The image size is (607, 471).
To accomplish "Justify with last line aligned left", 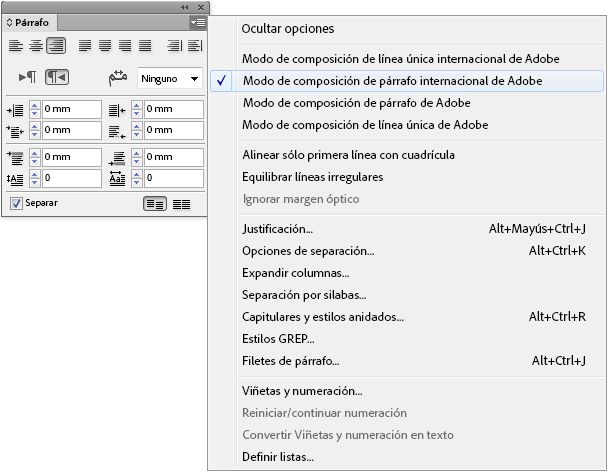I will click(85, 46).
